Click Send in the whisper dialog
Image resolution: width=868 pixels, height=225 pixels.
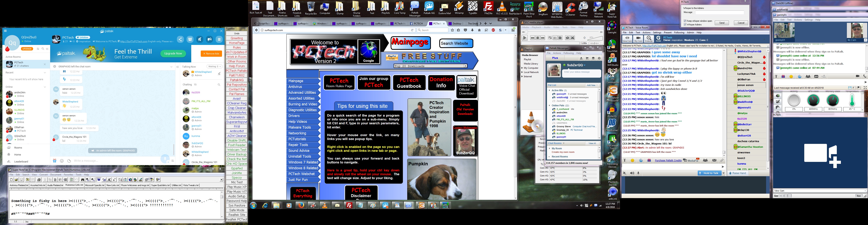pyautogui.click(x=722, y=23)
